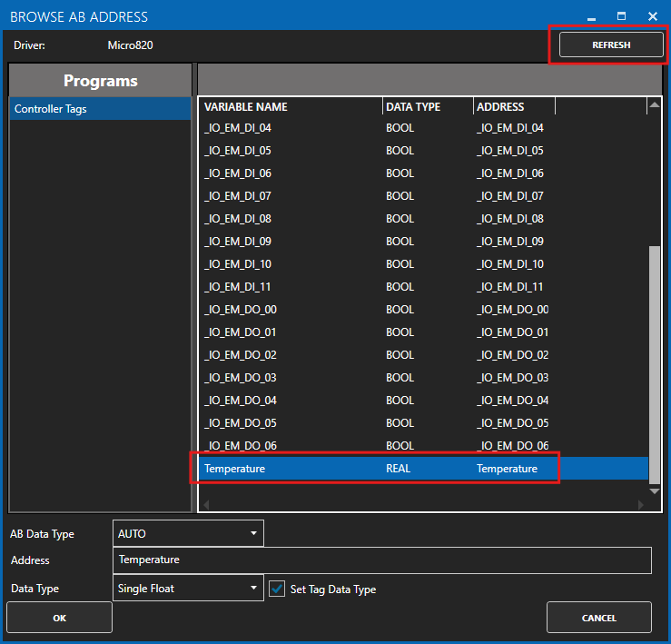Click address cell _IO_EM_DO_00
Screen dimensions: 671x644
[513, 309]
